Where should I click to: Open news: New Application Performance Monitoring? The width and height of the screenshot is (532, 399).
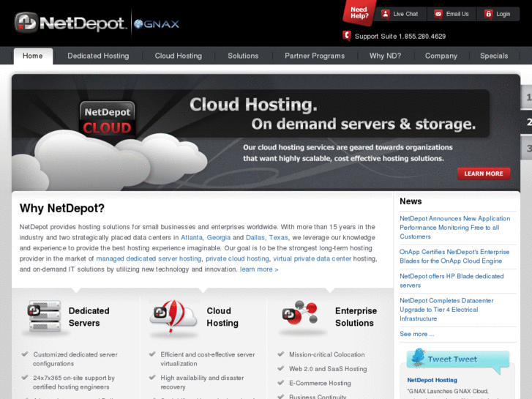(454, 228)
